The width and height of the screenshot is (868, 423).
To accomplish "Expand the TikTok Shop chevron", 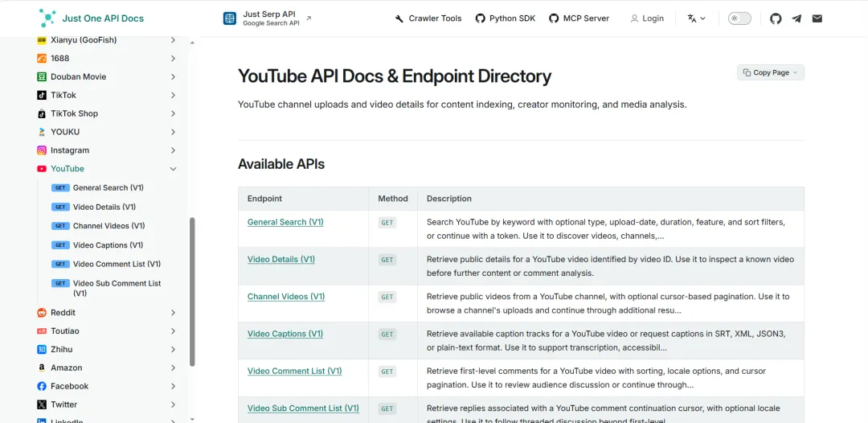I will [174, 113].
